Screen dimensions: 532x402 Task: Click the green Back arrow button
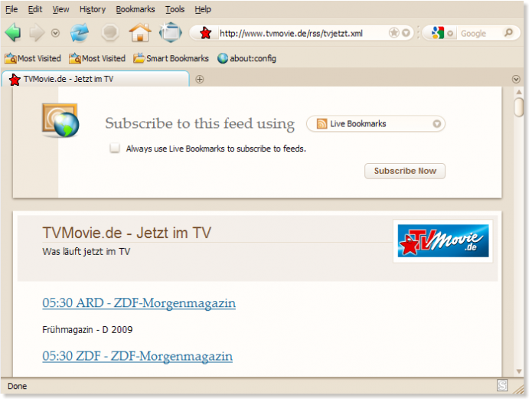(13, 33)
